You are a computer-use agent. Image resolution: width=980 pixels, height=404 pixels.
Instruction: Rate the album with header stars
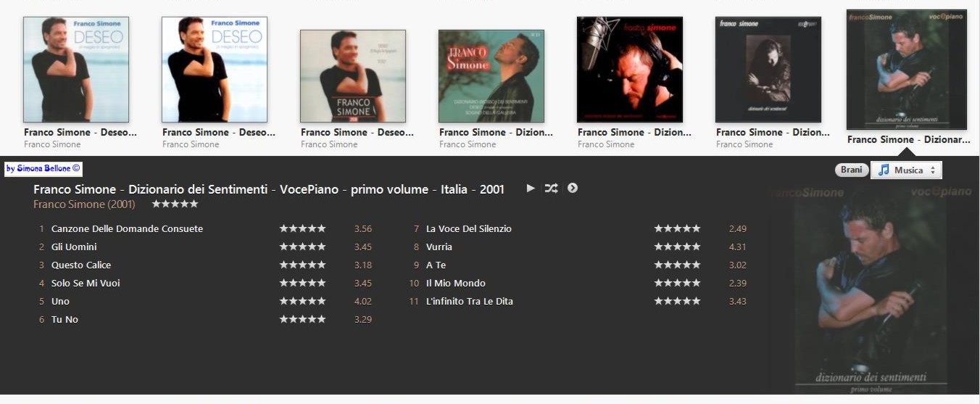[x=175, y=205]
